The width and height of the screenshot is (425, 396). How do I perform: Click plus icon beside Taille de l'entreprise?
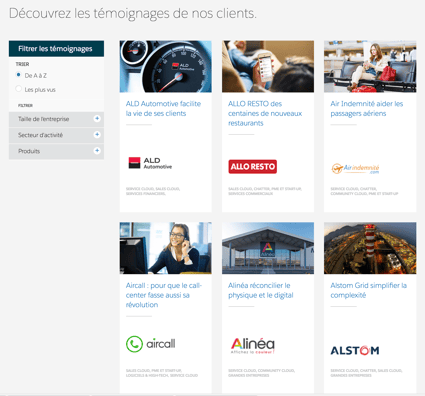point(97,118)
